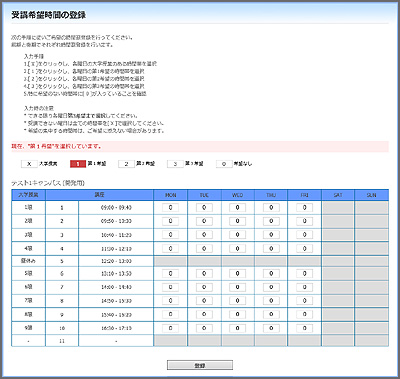400x379 pixels.
Task: Click the SUN column header
Action: pos(371,195)
